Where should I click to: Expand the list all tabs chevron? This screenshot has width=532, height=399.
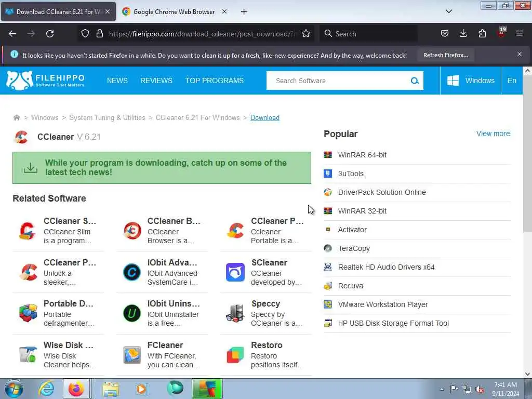pos(448,11)
